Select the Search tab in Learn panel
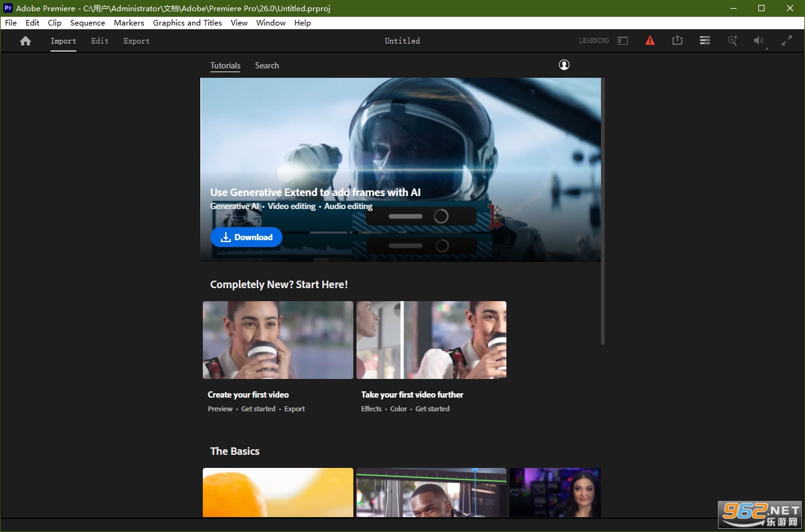This screenshot has width=805, height=532. pyautogui.click(x=267, y=65)
